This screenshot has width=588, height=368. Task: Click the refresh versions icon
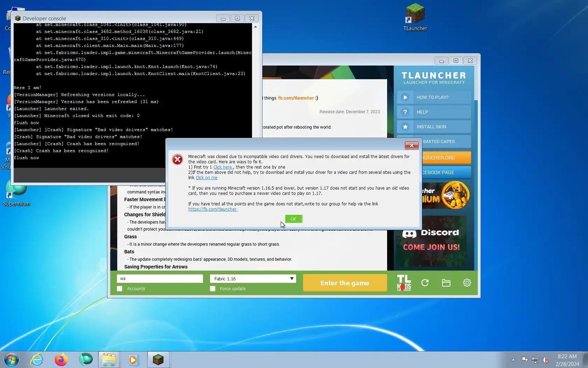click(425, 283)
